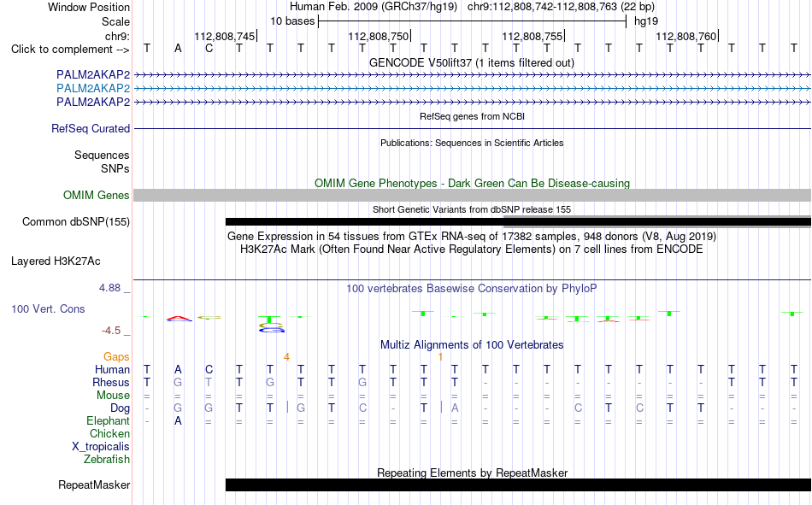Image resolution: width=812 pixels, height=505 pixels.
Task: Open the RefSeq Curated track label
Action: tap(91, 128)
